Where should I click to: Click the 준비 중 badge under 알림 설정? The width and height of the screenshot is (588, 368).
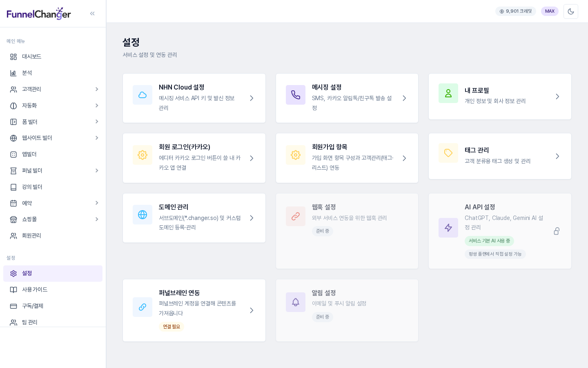pyautogui.click(x=323, y=317)
